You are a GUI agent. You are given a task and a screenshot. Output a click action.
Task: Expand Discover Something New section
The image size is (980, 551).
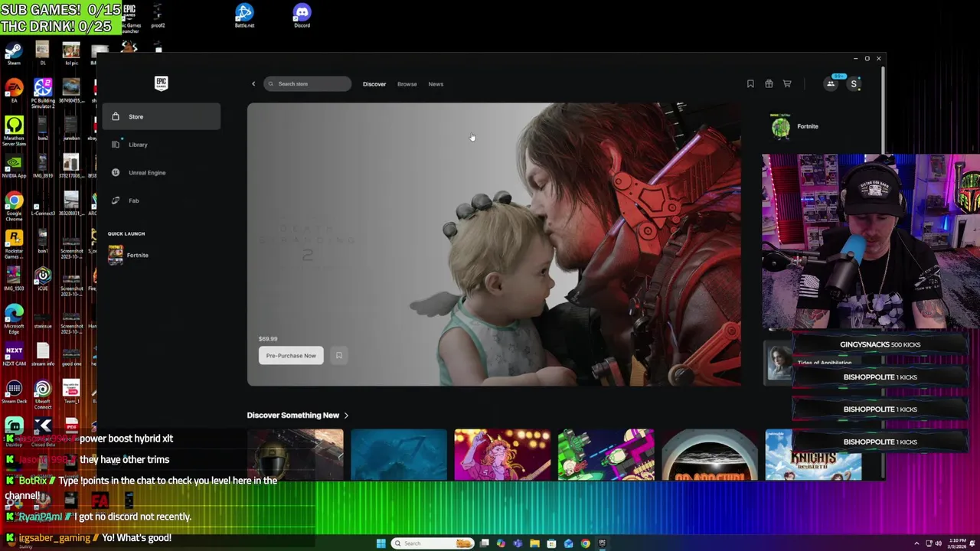pyautogui.click(x=298, y=415)
